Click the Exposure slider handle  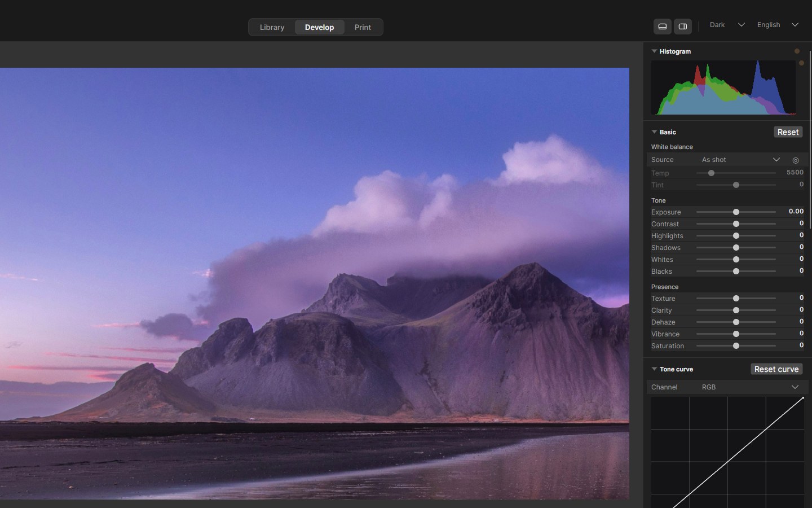click(x=736, y=212)
